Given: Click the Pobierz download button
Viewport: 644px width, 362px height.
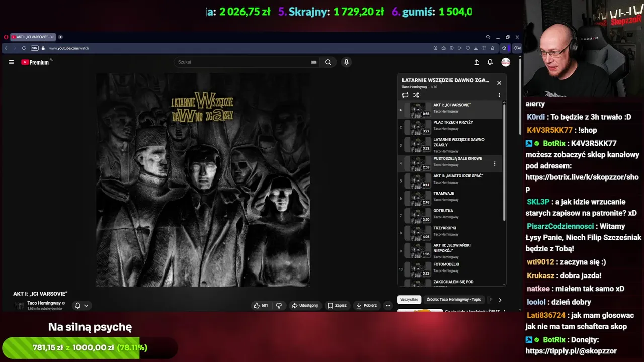Looking at the screenshot, I should (366, 305).
